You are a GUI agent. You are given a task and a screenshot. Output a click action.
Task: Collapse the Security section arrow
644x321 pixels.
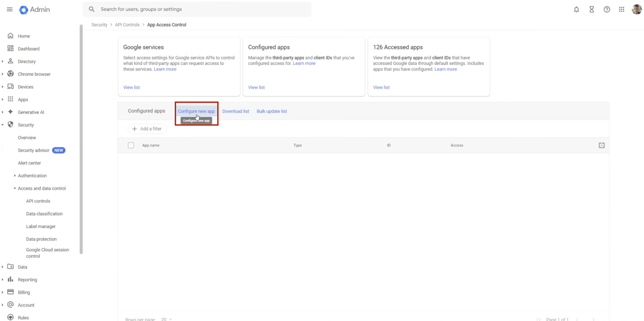click(x=2, y=125)
